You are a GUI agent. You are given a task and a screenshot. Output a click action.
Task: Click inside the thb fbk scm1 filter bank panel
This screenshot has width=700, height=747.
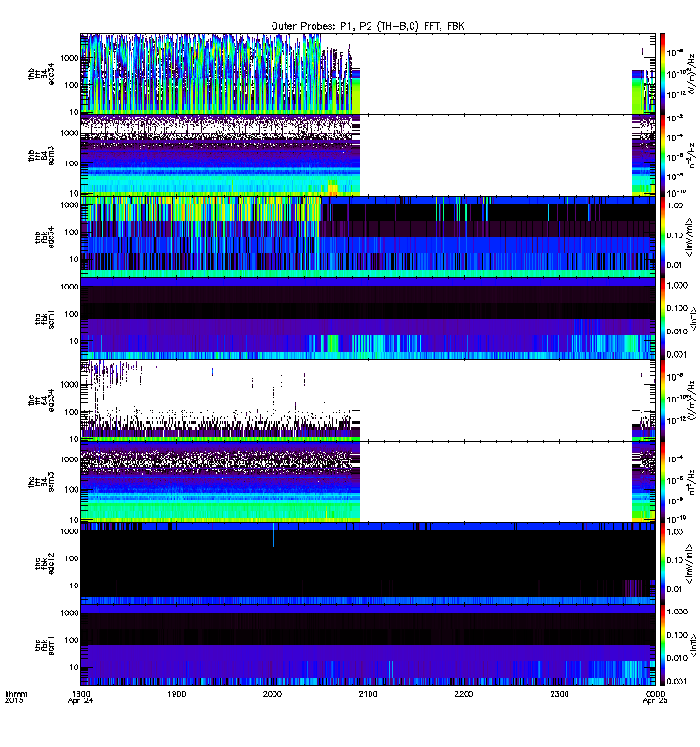[368, 318]
